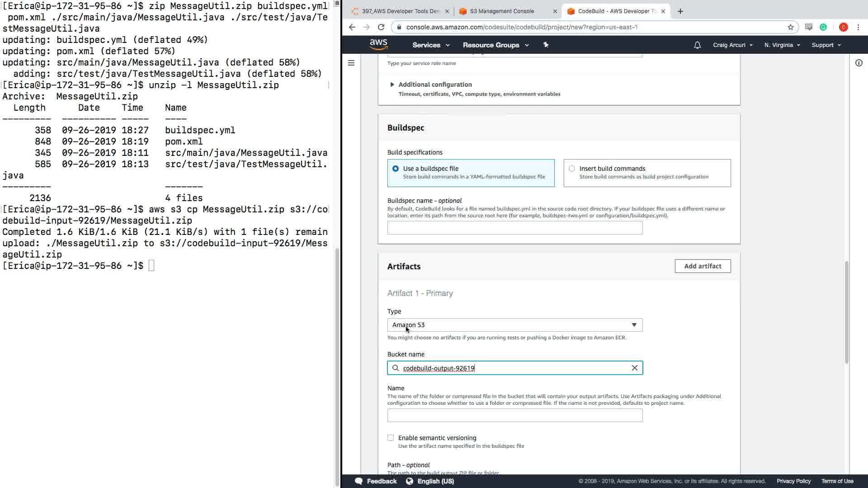Go back with the browser back arrow
Screen dimensions: 868x488
pyautogui.click(x=352, y=27)
